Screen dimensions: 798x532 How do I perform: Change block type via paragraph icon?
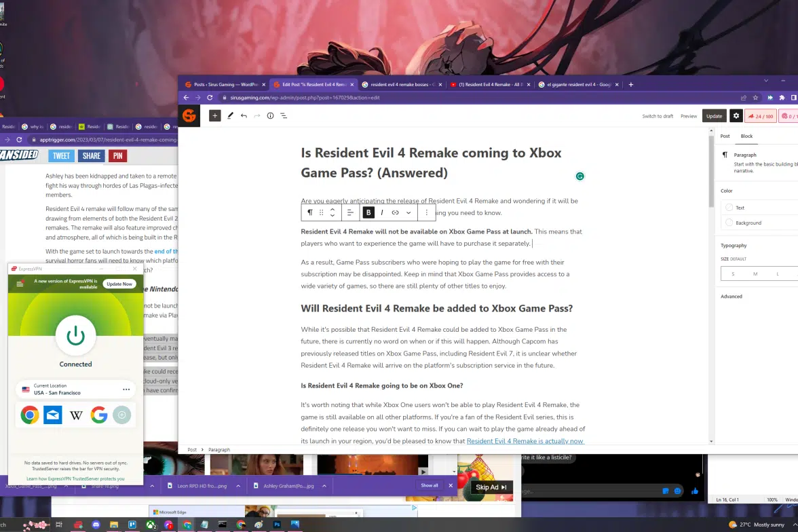tap(310, 212)
